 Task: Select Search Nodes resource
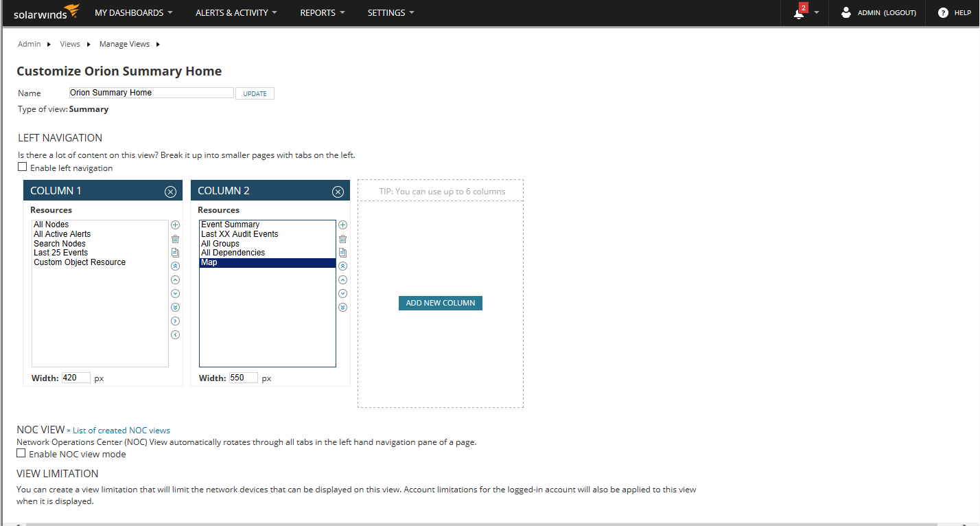[x=100, y=244]
